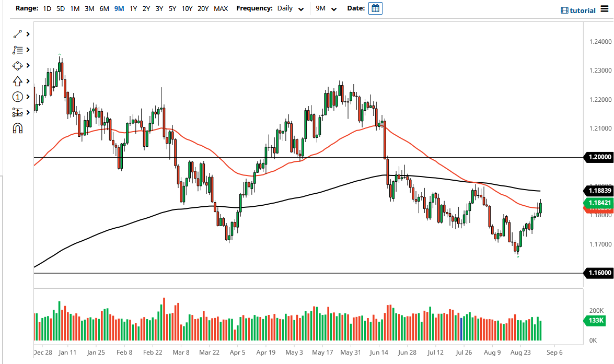Expand the shapes tool submenu arrow

[x=28, y=66]
